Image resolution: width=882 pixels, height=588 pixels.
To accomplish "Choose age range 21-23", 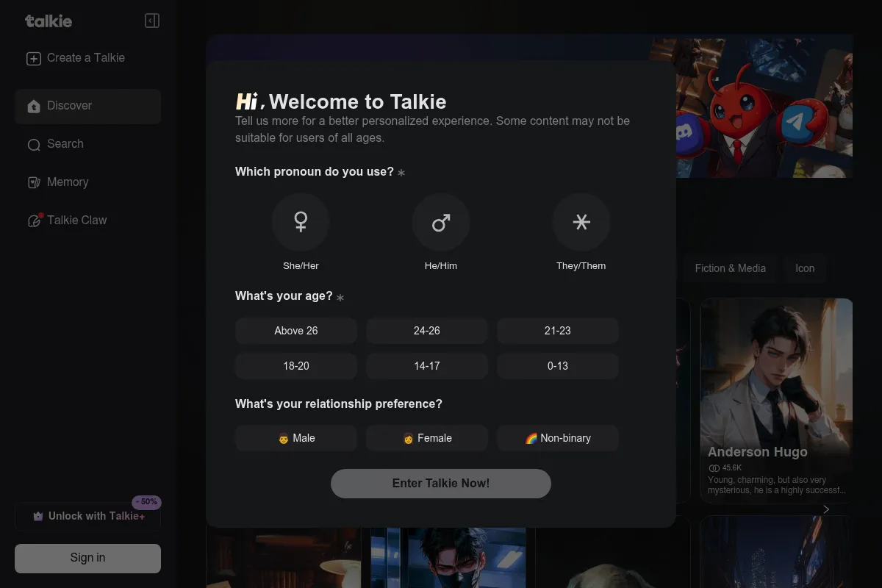I will click(x=558, y=331).
